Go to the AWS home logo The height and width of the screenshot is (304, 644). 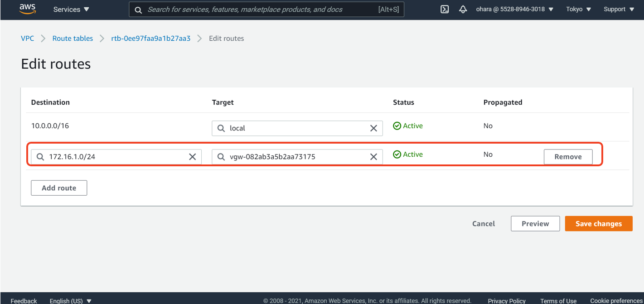point(28,10)
